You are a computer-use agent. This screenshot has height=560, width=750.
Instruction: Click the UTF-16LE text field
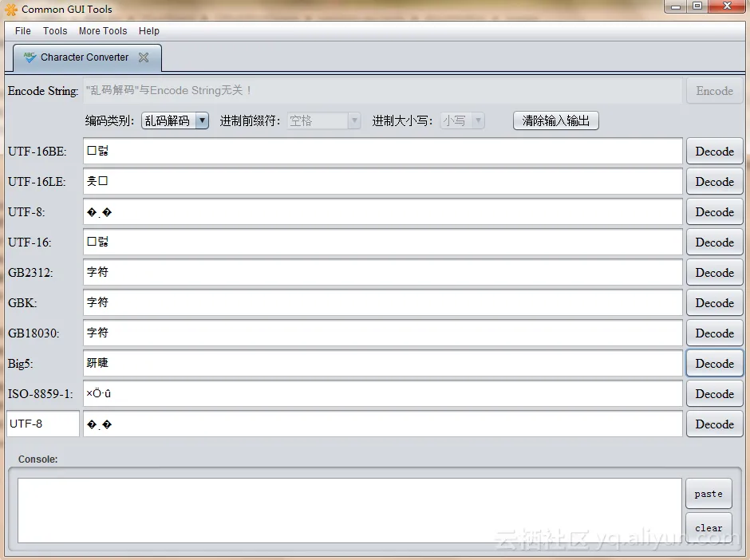[x=383, y=181]
